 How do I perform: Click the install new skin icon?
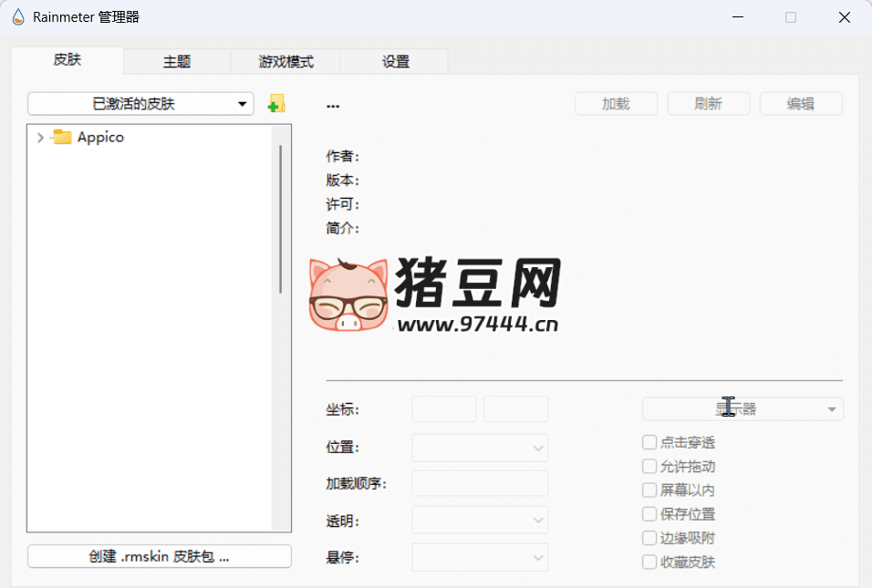276,103
